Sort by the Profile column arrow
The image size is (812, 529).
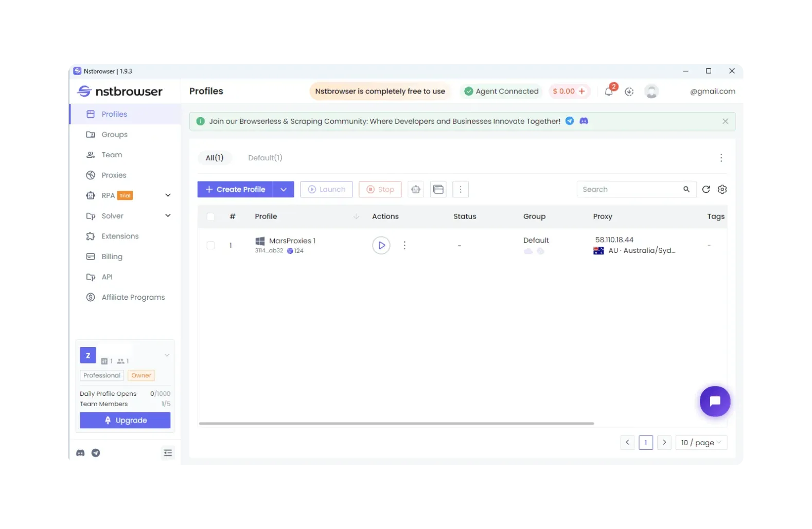pos(356,216)
